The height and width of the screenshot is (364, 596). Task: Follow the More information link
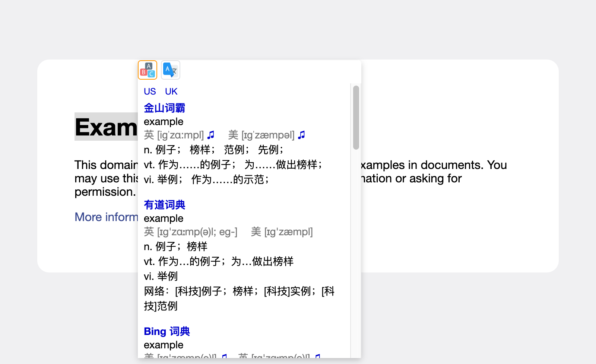point(106,217)
